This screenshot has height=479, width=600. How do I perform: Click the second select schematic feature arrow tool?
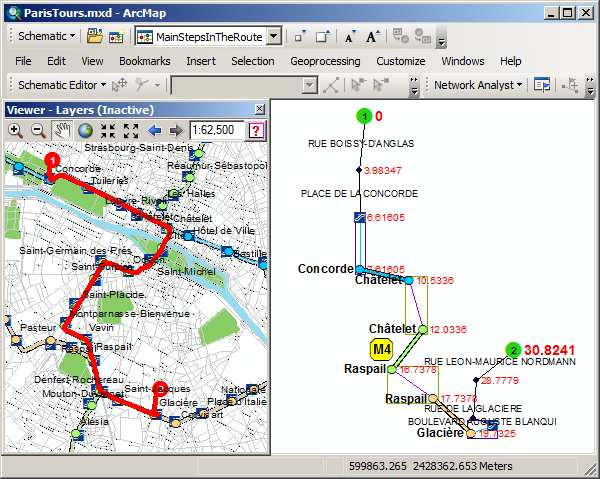point(381,85)
